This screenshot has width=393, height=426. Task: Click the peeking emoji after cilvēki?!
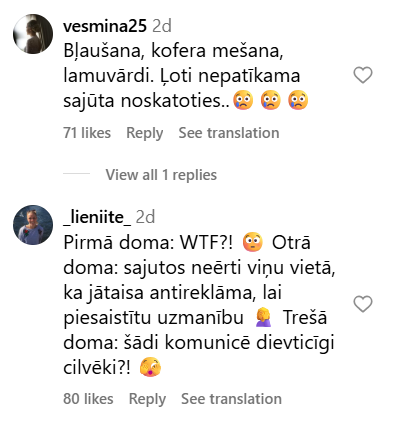(151, 367)
